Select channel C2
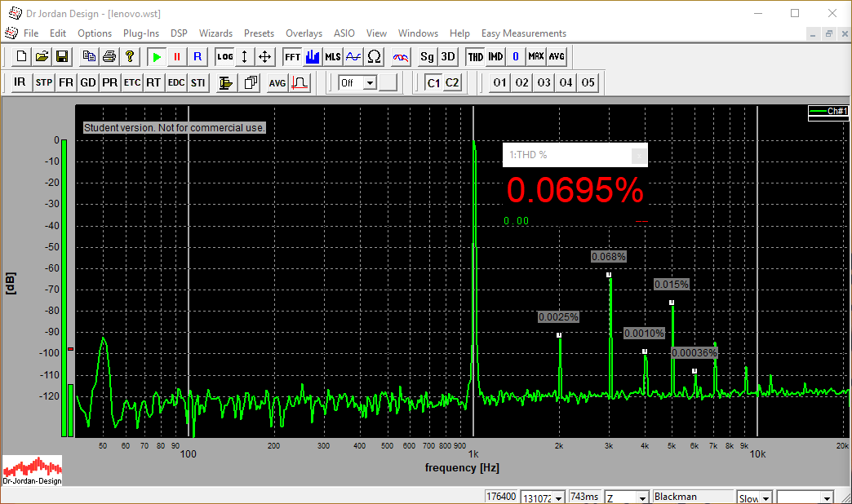Image resolution: width=852 pixels, height=504 pixels. (452, 82)
